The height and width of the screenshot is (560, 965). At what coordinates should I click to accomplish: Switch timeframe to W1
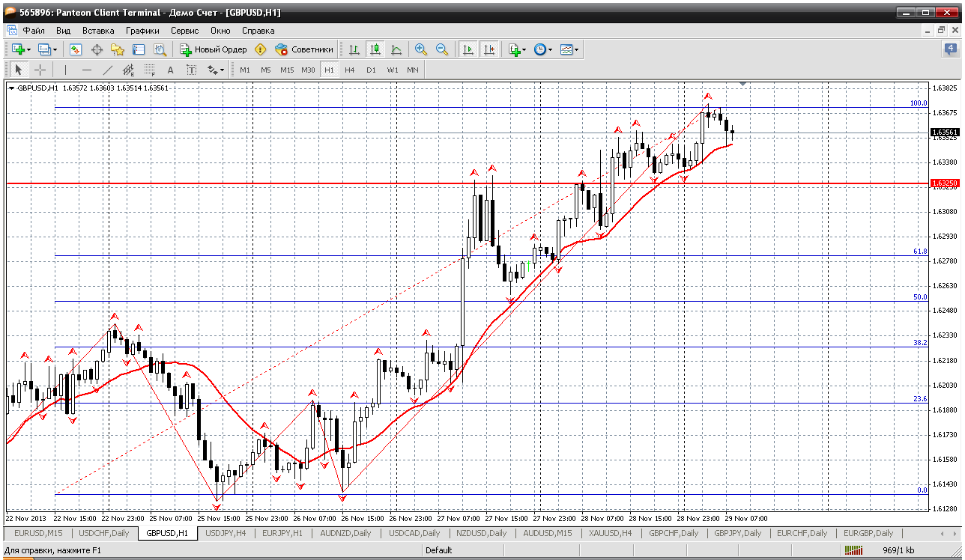(393, 70)
